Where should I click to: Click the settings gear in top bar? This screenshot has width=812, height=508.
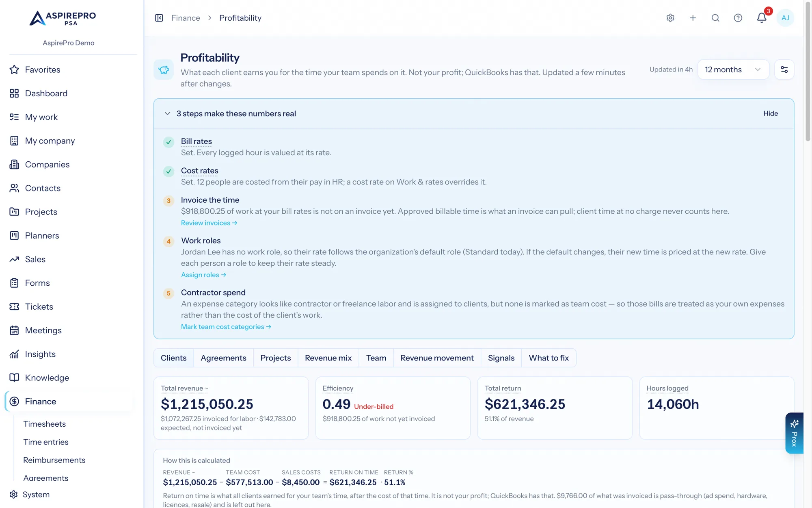point(670,18)
